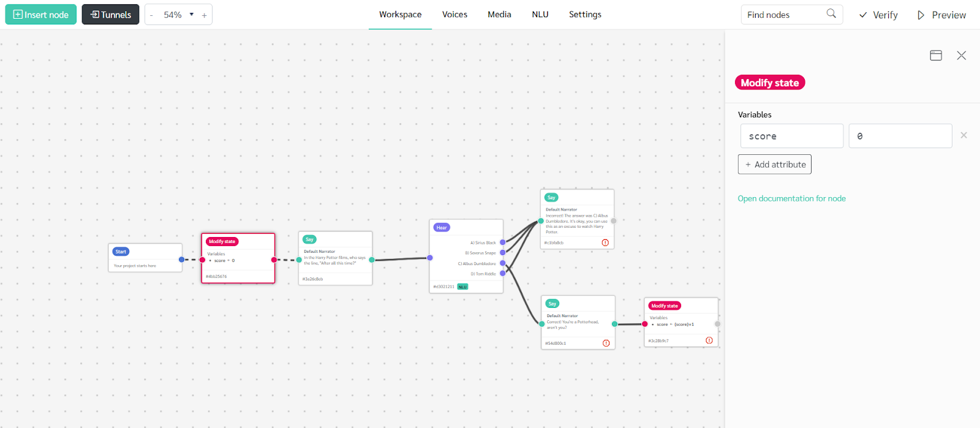Click output port of the question Say node
The width and height of the screenshot is (980, 428).
[372, 260]
